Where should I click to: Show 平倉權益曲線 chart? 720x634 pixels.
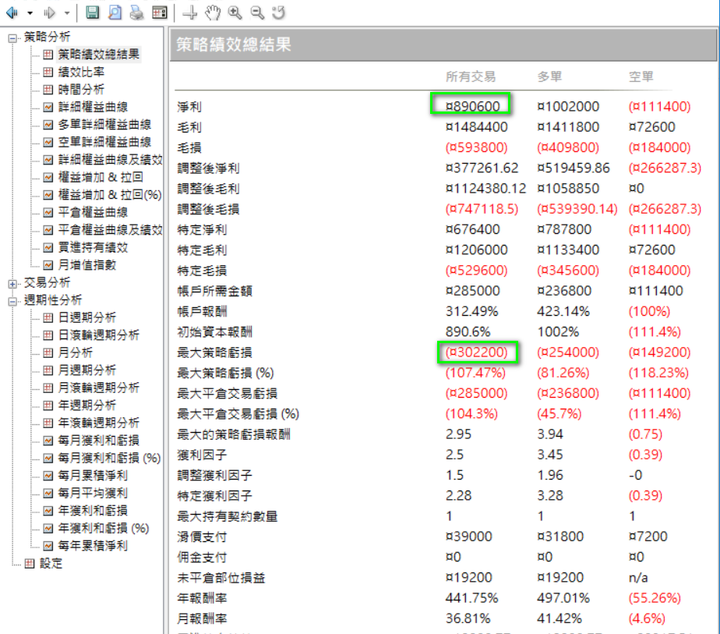[93, 212]
